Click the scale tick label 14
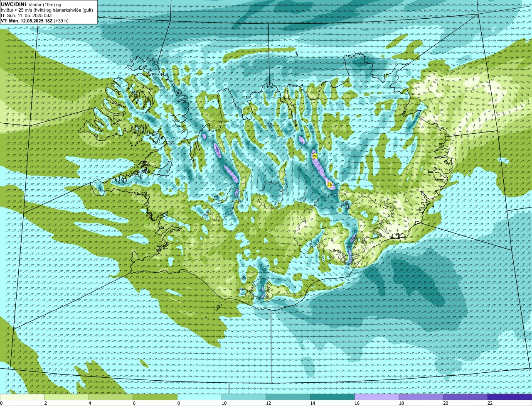The height and width of the screenshot is (406, 532). 313,403
